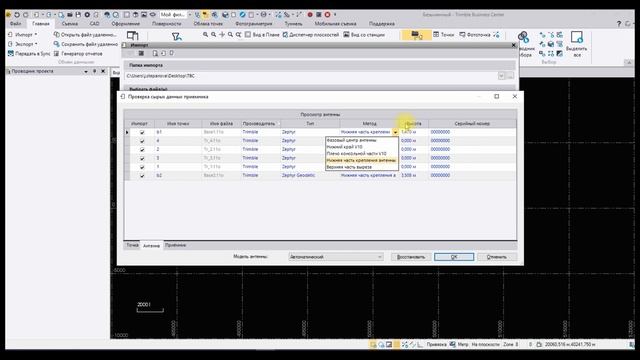Open the Импорт ribbon command
This screenshot has height=360, width=640.
pos(23,35)
